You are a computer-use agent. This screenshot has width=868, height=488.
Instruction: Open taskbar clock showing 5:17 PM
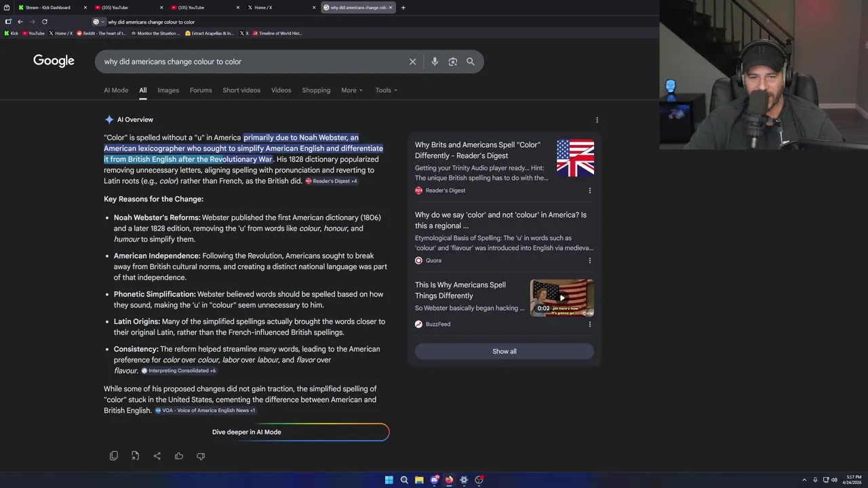click(853, 480)
